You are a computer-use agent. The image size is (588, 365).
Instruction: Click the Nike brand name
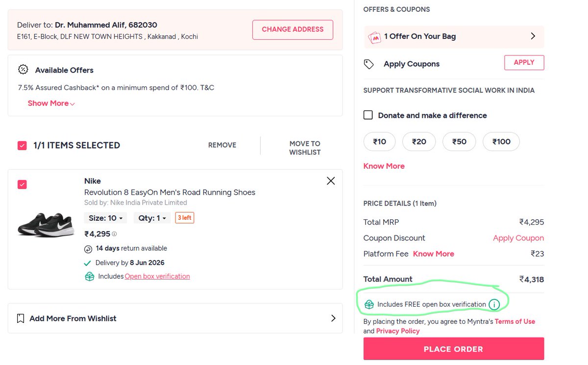click(x=93, y=181)
